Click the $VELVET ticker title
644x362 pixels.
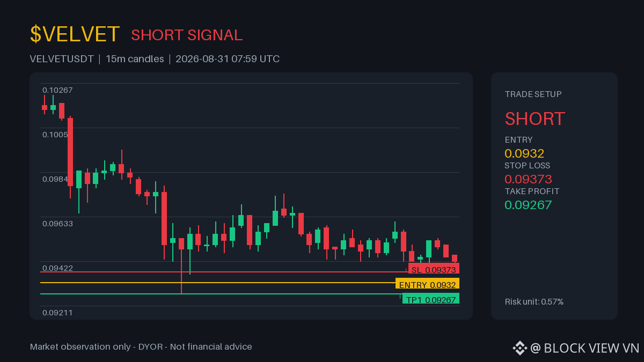pyautogui.click(x=75, y=34)
